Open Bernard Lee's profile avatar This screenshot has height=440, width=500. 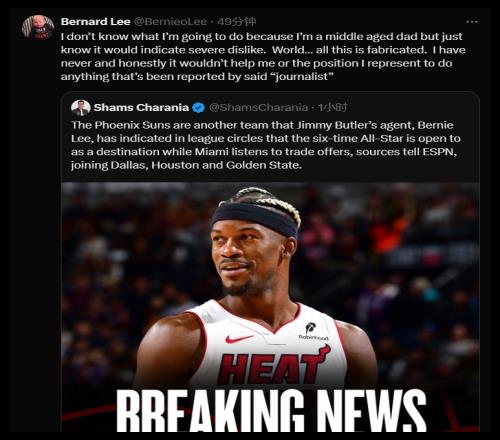click(38, 27)
